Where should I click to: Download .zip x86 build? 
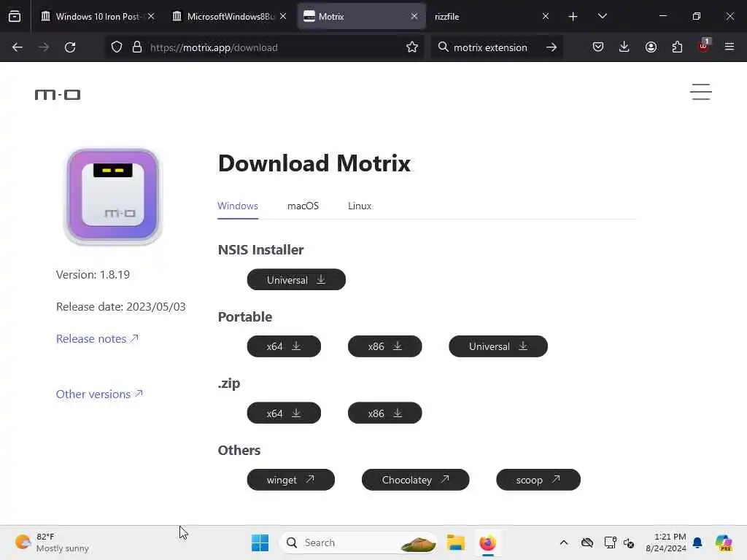click(385, 413)
